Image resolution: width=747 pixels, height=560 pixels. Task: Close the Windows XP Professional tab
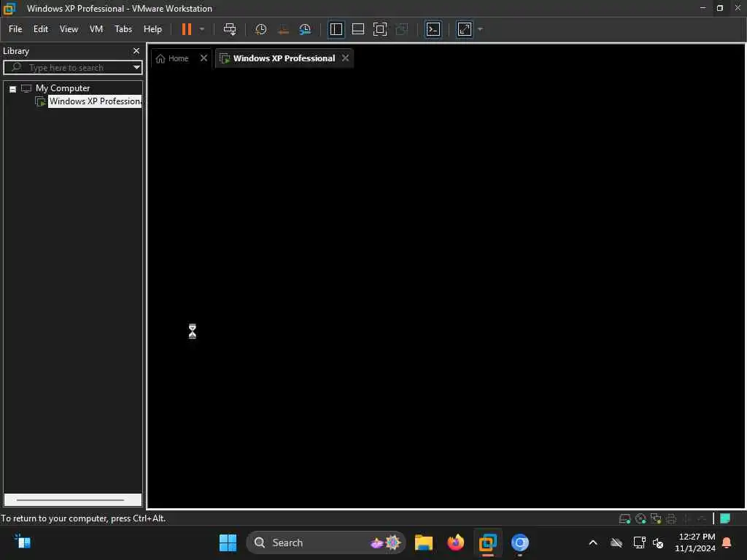pos(345,58)
